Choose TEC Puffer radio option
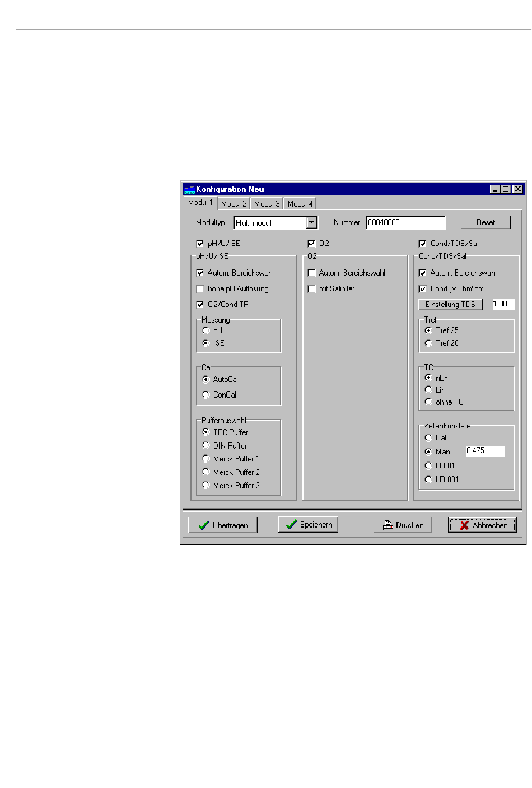 206,432
